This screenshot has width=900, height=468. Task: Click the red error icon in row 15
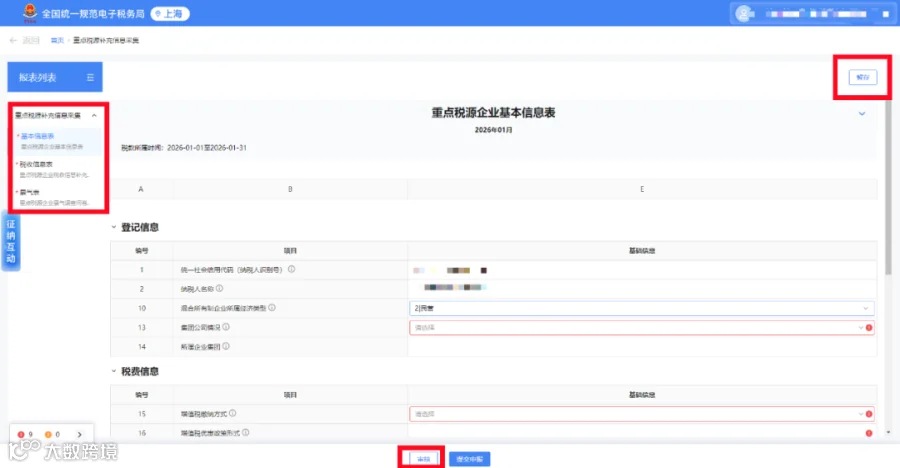869,413
